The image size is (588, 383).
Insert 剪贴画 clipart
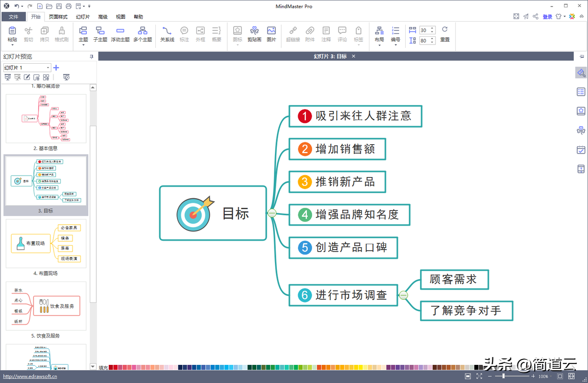pos(254,33)
